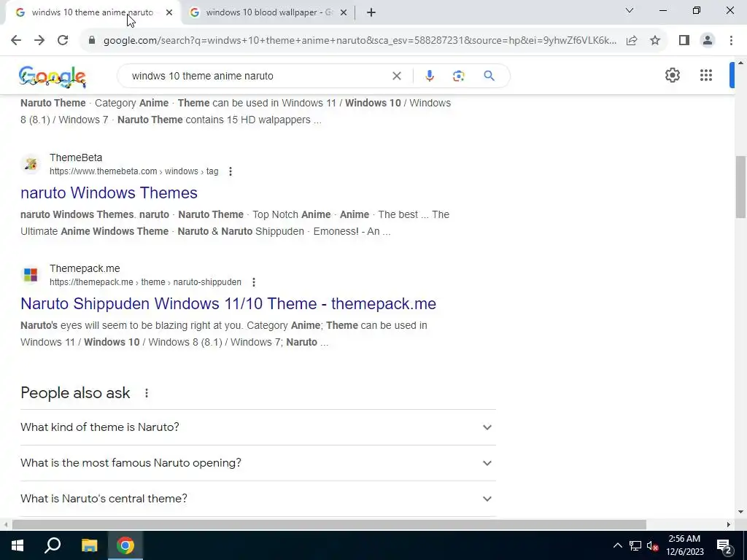Switch to 'windows 10 blood wallpaper' tab
Screen dimensions: 747x560
[269, 12]
